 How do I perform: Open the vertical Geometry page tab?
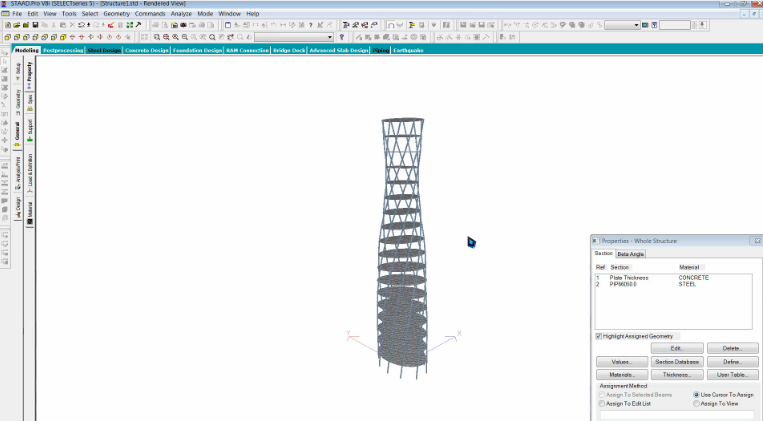click(x=18, y=102)
